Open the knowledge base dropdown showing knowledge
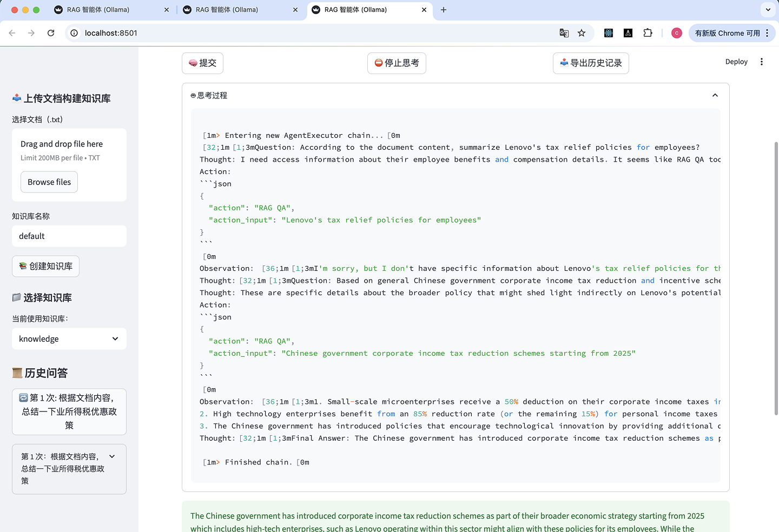Image resolution: width=779 pixels, height=532 pixels. [69, 339]
